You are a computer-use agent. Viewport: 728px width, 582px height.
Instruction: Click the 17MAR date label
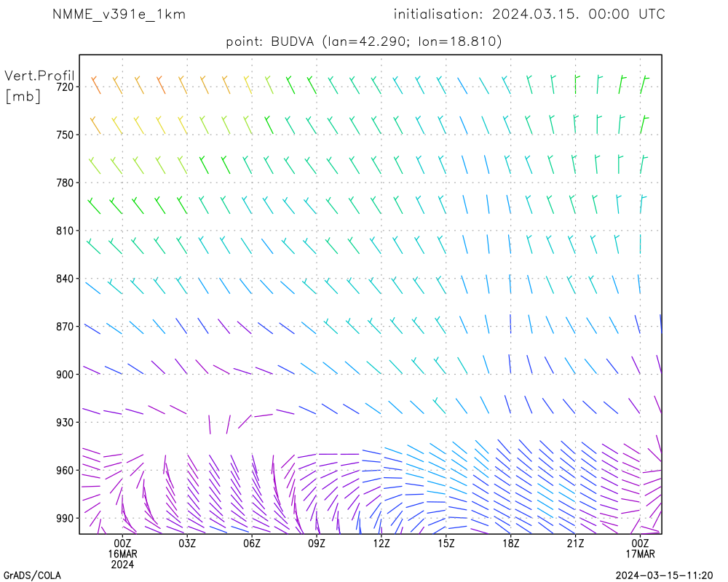(640, 554)
